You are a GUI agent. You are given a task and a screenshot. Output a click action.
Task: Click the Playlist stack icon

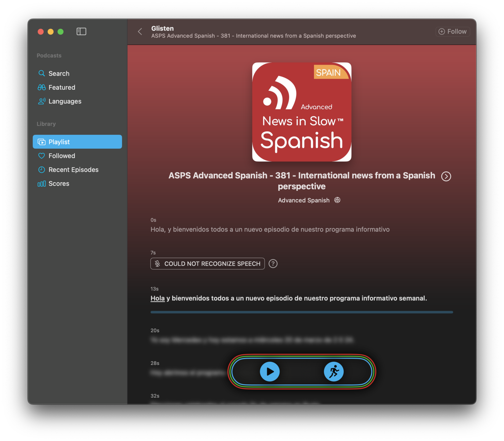click(42, 142)
